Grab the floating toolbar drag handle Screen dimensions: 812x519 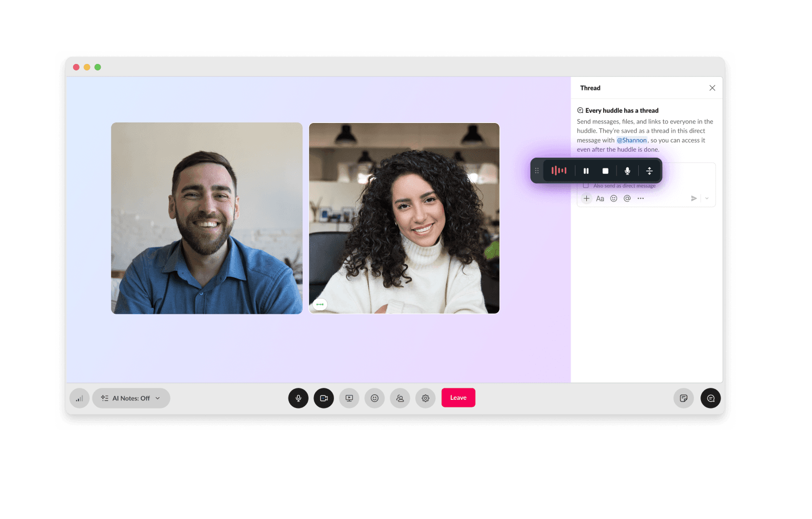[537, 171]
